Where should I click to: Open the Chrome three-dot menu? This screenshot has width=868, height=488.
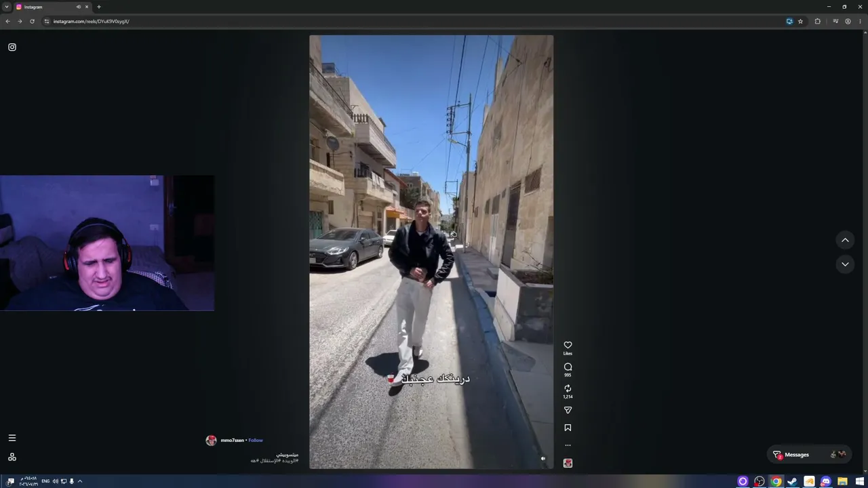(860, 21)
